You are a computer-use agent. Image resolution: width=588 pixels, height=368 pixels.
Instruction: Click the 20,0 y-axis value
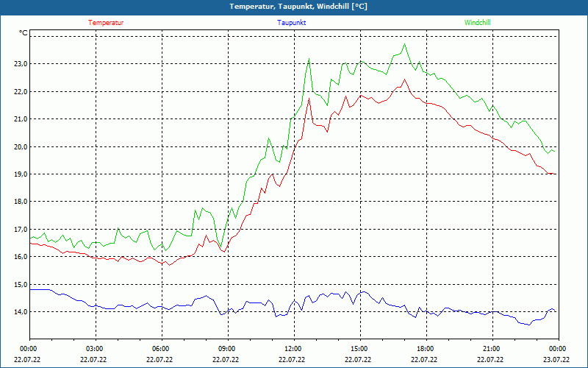click(x=20, y=146)
